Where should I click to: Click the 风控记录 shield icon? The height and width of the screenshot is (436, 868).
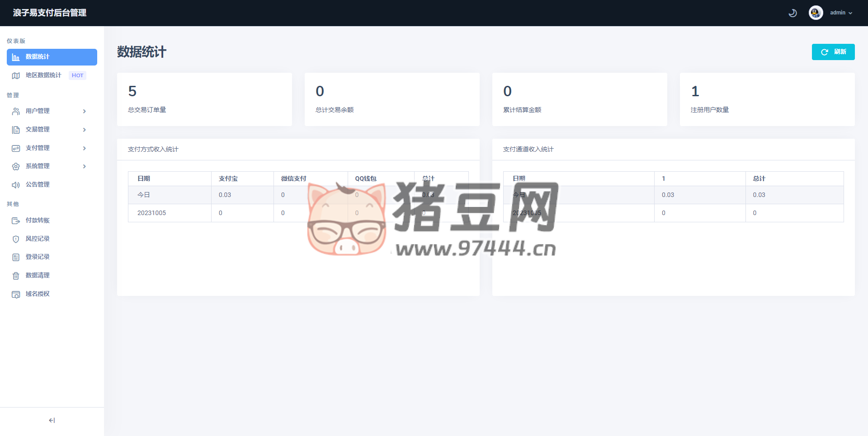pos(16,239)
